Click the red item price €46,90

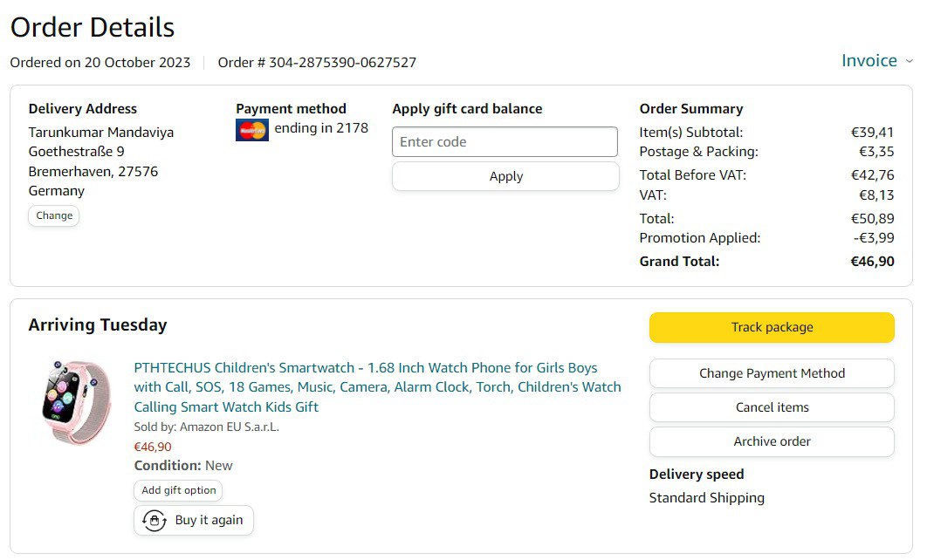pyautogui.click(x=153, y=447)
